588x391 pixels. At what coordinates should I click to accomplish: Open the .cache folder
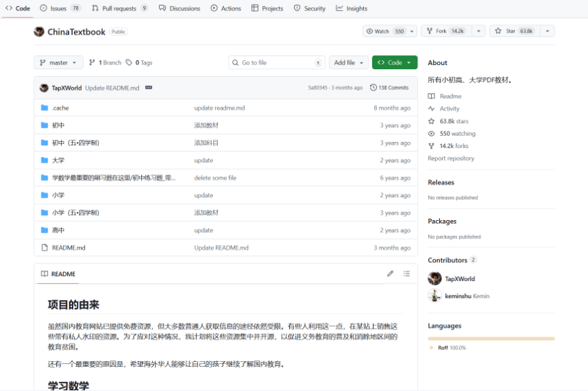coord(60,108)
